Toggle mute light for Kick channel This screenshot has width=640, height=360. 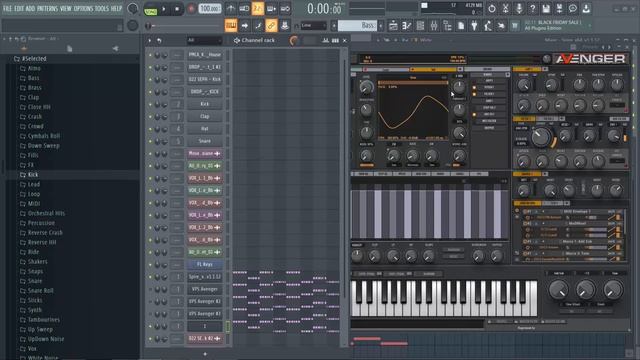(x=150, y=104)
